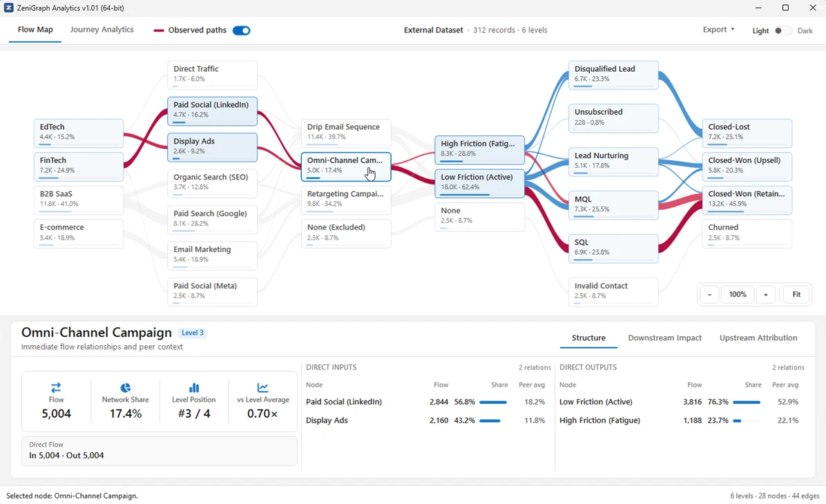The width and height of the screenshot is (826, 504).
Task: Select the Closed-Lost node
Action: pos(747,133)
